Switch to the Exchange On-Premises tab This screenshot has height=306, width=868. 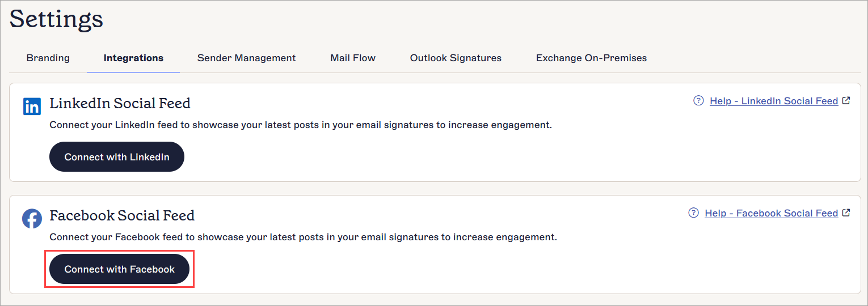tap(591, 58)
